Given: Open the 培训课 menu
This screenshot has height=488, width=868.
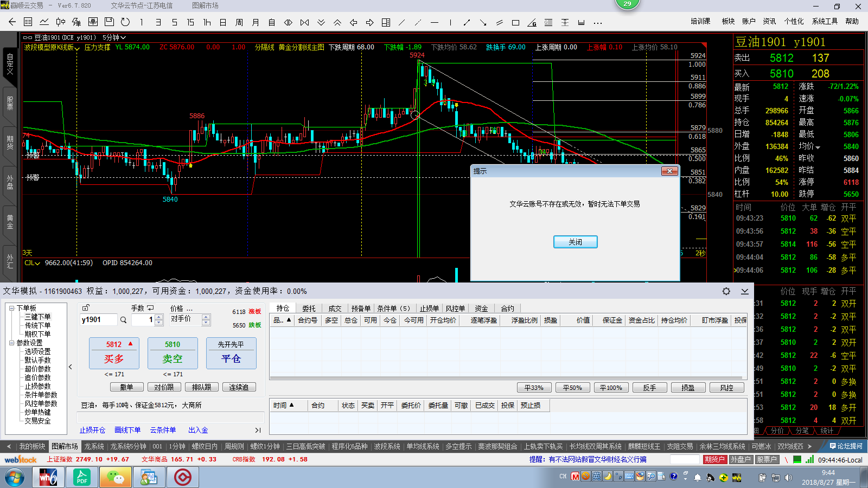Looking at the screenshot, I should (x=700, y=21).
